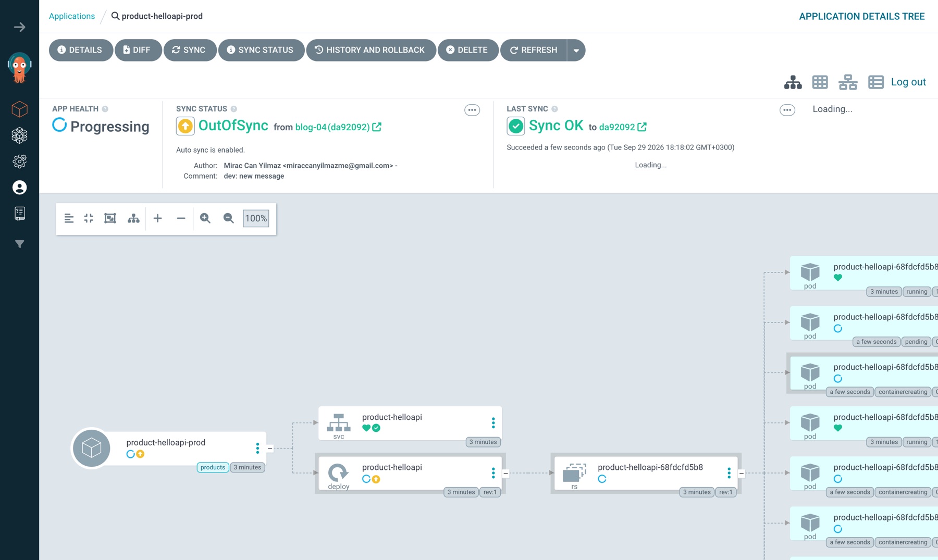Click the App Health help question icon
Viewport: 938px width, 560px height.
(105, 109)
